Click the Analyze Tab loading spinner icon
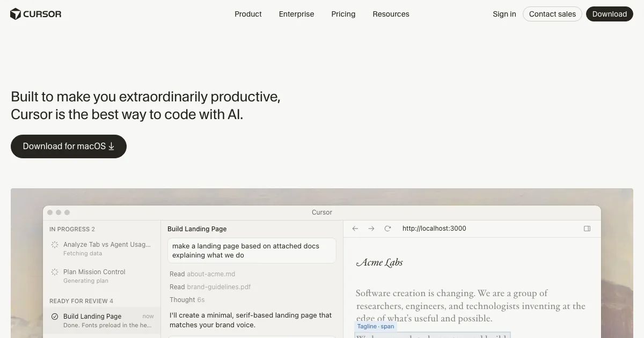644x338 pixels. [55, 245]
